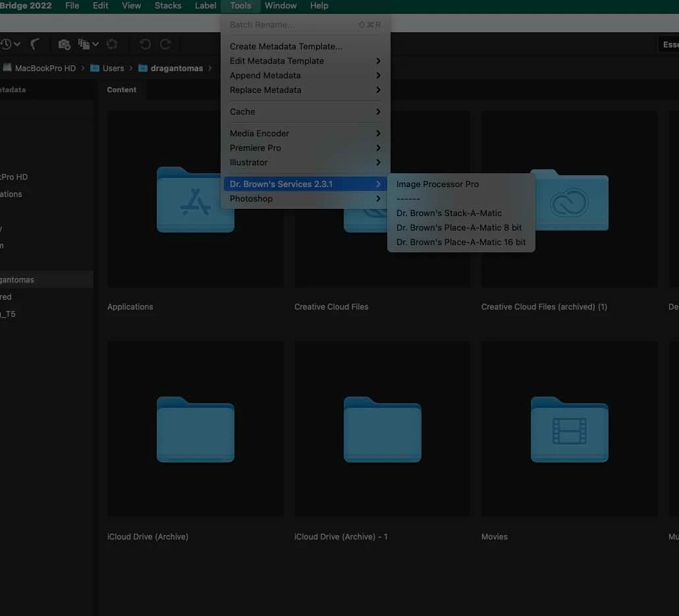Choose Dr. Brown's Place-A-Matic 16 bit

461,242
